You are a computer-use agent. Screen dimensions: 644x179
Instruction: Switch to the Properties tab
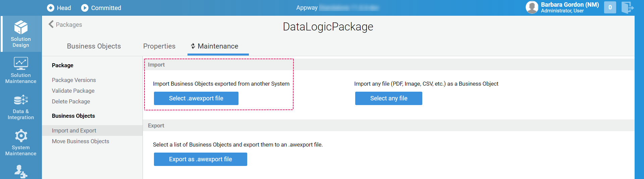point(159,46)
